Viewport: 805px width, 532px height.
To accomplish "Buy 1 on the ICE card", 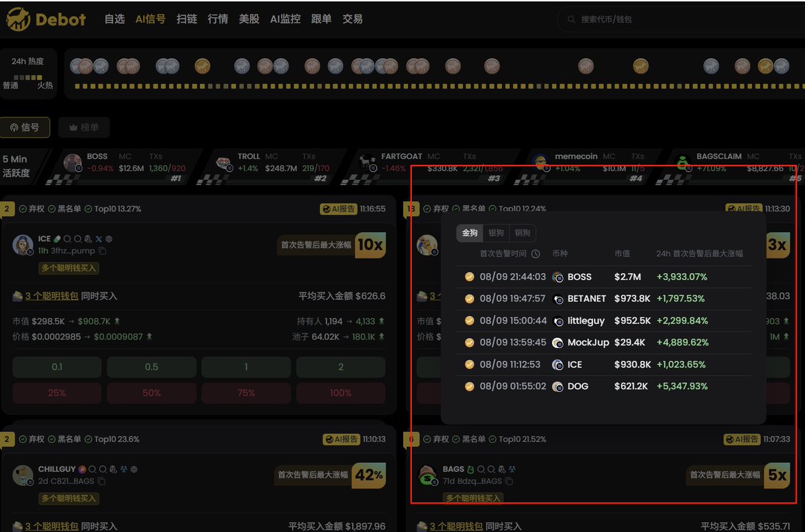I will pyautogui.click(x=246, y=367).
